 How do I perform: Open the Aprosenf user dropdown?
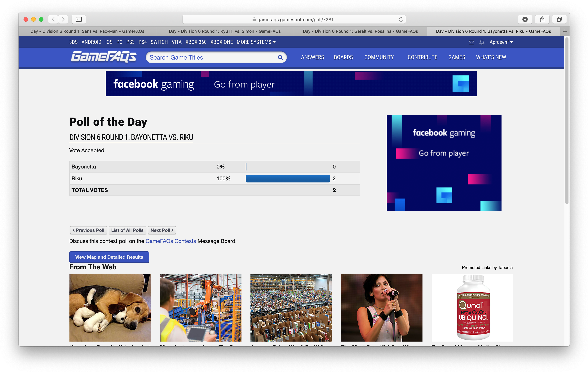[501, 42]
